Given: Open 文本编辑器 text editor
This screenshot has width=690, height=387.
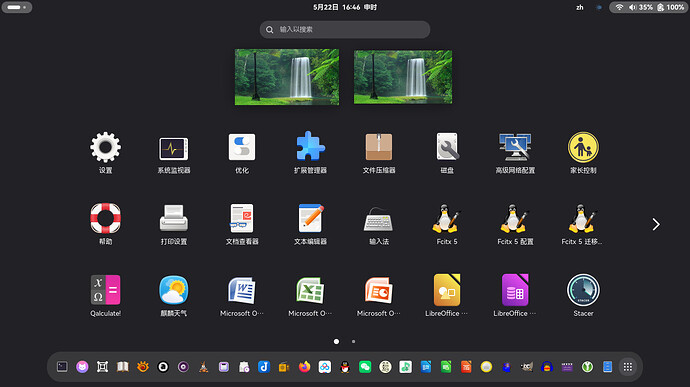Looking at the screenshot, I should (x=310, y=224).
